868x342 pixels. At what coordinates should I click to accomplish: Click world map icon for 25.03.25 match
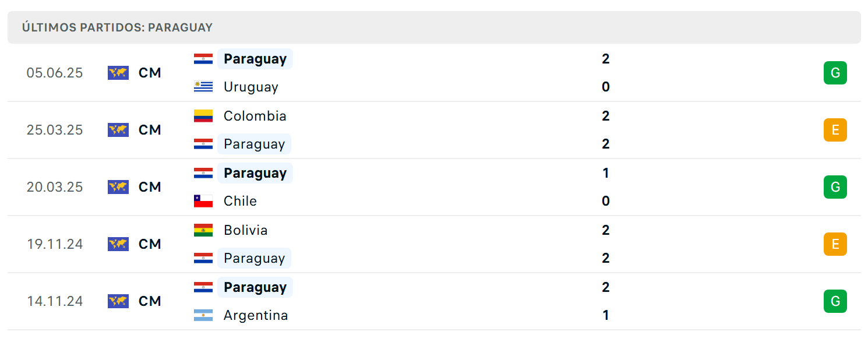coord(118,130)
